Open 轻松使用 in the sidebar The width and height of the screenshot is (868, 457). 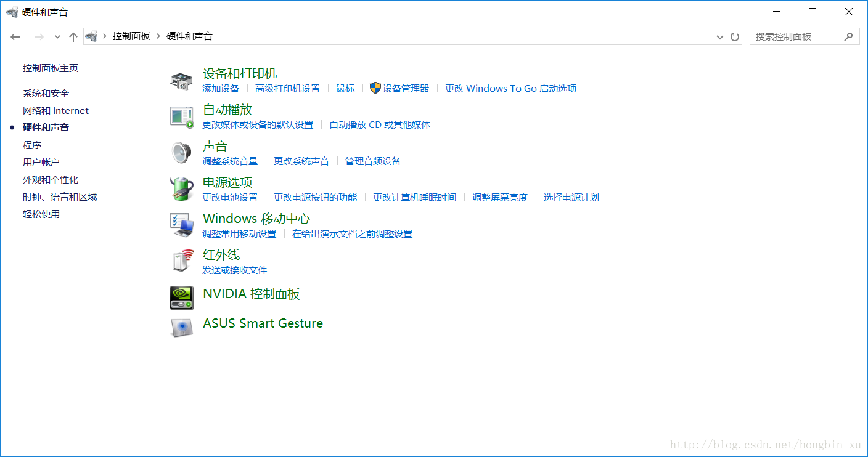pos(41,214)
